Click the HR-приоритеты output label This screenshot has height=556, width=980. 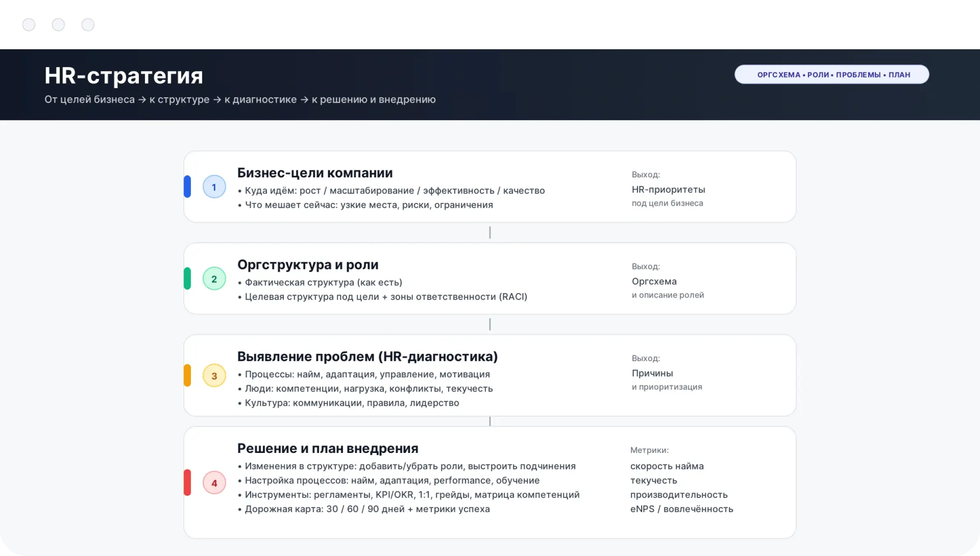click(x=668, y=190)
